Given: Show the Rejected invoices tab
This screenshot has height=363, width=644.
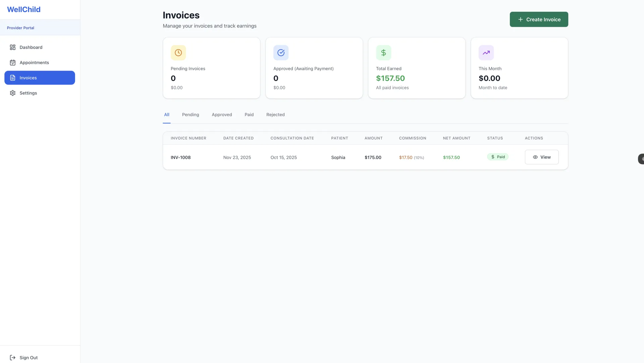Looking at the screenshot, I should tap(275, 115).
